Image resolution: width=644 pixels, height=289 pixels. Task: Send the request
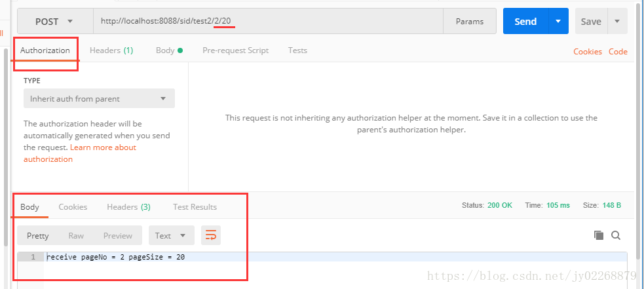coord(525,22)
